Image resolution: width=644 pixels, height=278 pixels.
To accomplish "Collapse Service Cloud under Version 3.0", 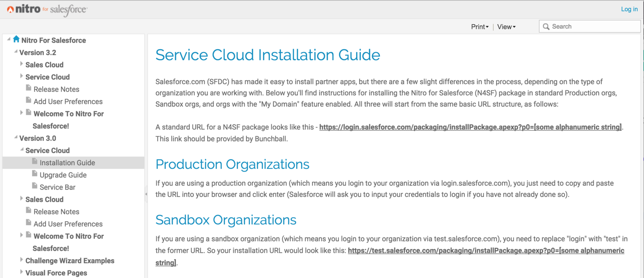I will point(22,149).
